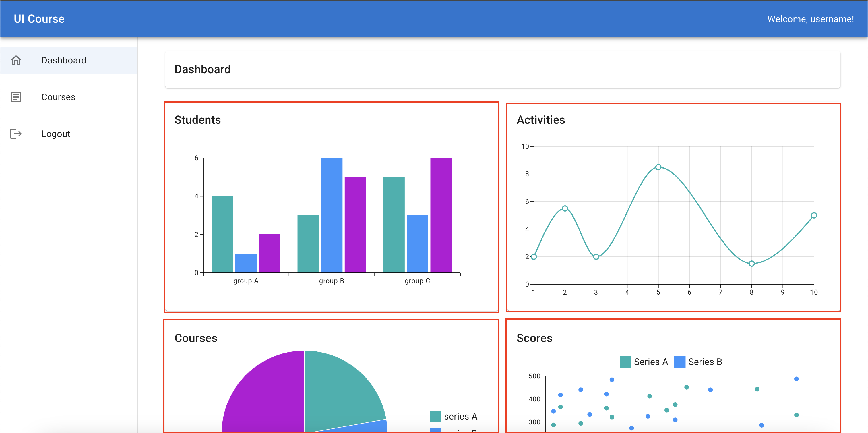Click the purple group C bar in Students chart
Viewport: 868px width, 433px height.
coord(441,215)
